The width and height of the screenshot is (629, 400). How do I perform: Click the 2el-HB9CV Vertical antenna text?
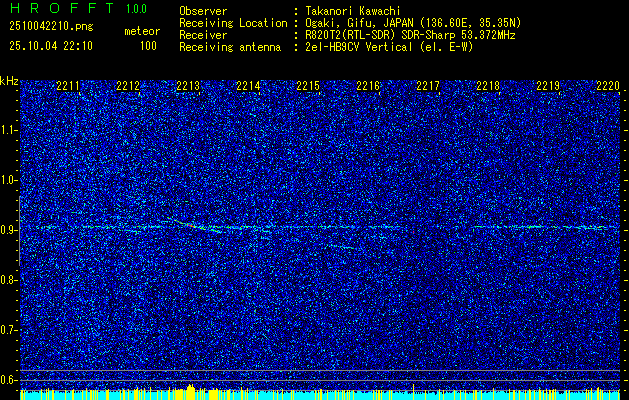point(389,47)
